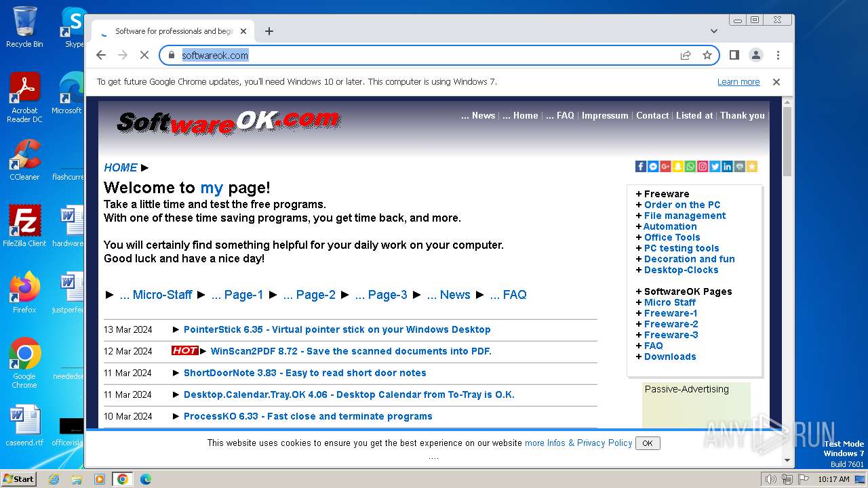
Task: Open Windows Explorer folder in taskbar
Action: pos(77,479)
